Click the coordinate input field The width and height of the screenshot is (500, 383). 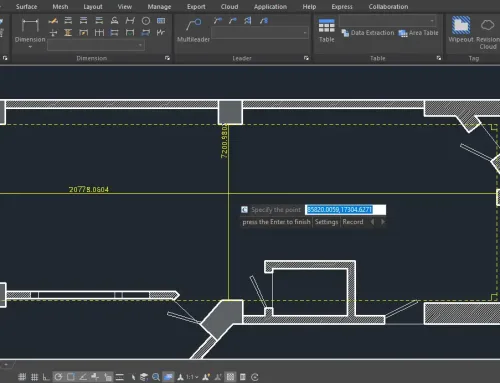click(x=346, y=209)
